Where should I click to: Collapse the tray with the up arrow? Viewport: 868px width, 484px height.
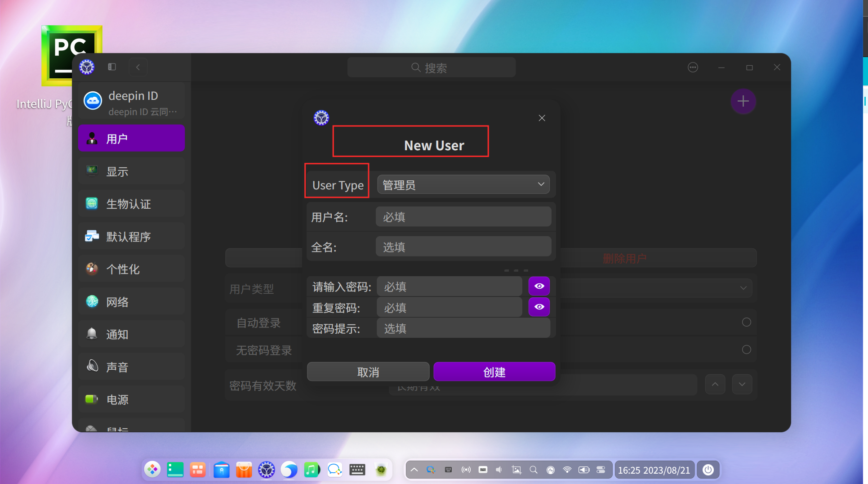414,470
